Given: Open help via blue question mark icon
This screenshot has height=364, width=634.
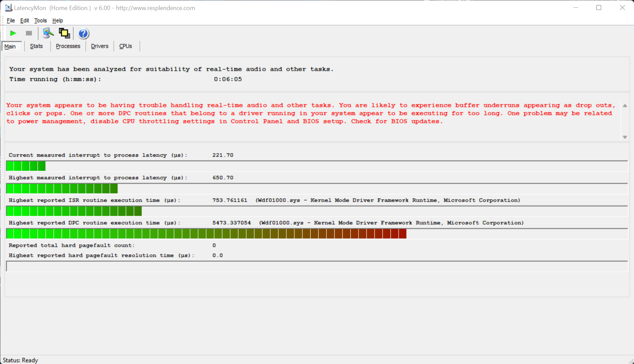Looking at the screenshot, I should [x=83, y=33].
